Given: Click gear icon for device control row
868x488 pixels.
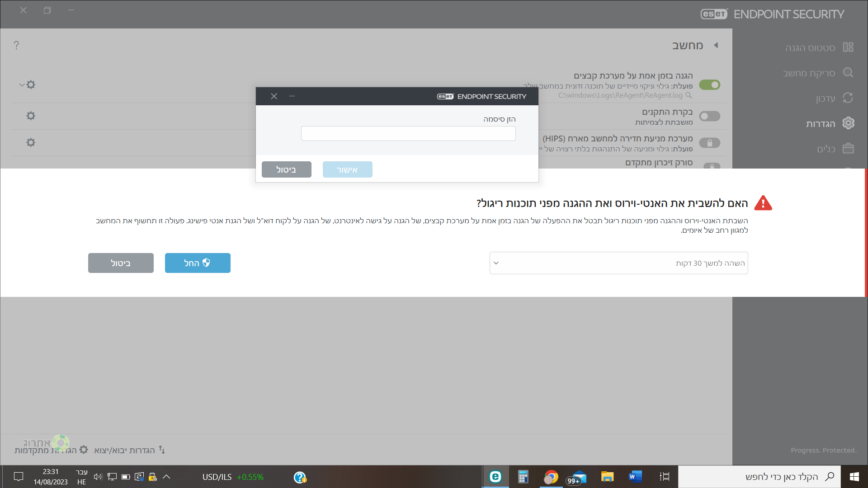Looking at the screenshot, I should (31, 116).
